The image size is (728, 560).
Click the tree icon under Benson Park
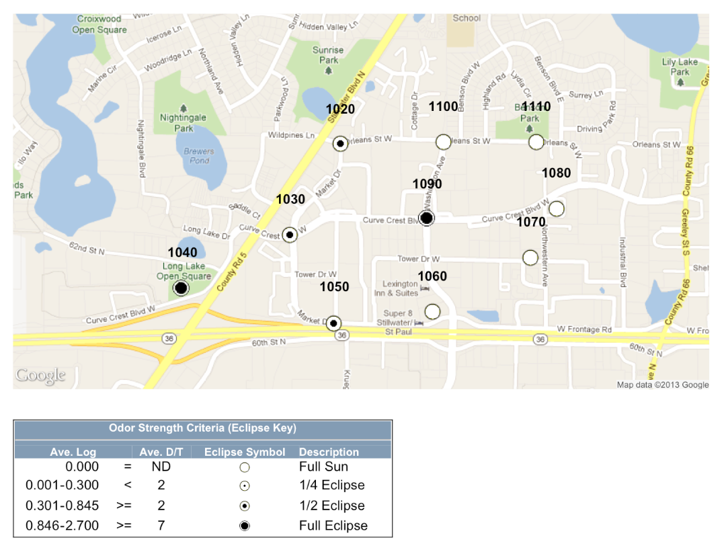(529, 128)
